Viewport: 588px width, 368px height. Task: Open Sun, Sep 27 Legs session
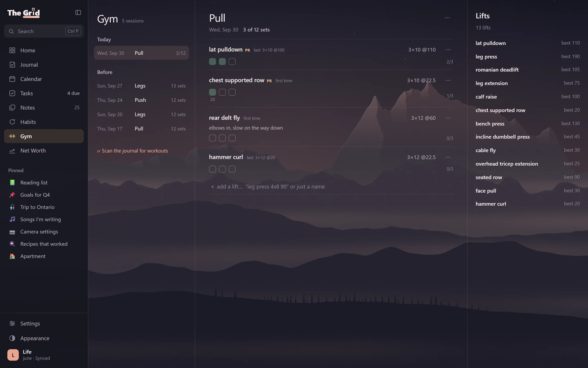click(x=141, y=86)
